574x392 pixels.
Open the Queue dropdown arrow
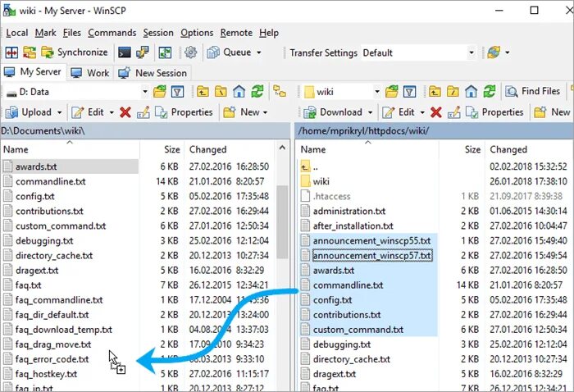[259, 52]
